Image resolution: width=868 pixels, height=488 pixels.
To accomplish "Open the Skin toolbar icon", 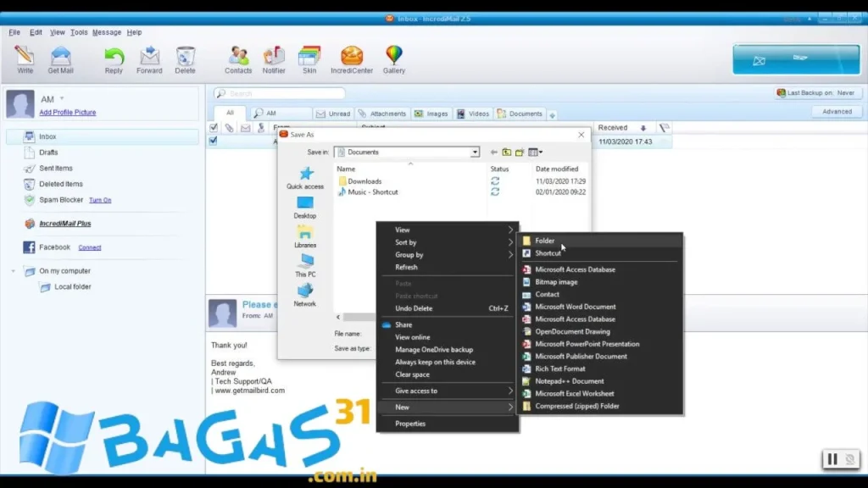I will coord(309,59).
